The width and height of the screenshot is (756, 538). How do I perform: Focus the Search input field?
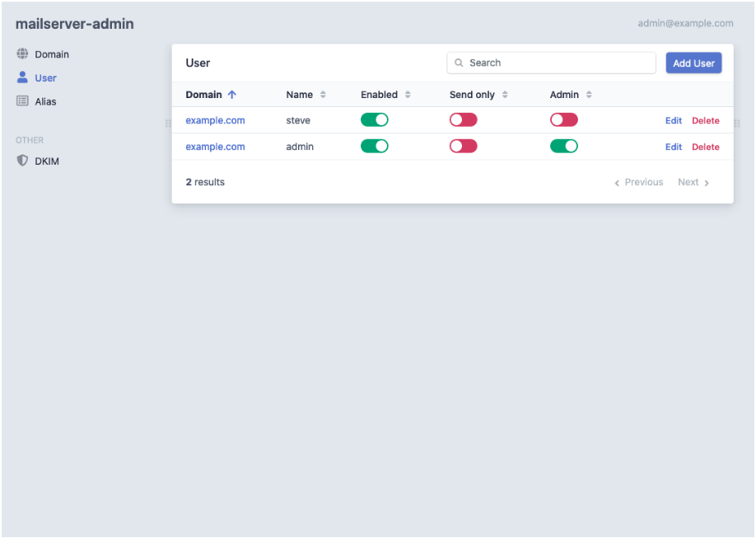coord(558,63)
